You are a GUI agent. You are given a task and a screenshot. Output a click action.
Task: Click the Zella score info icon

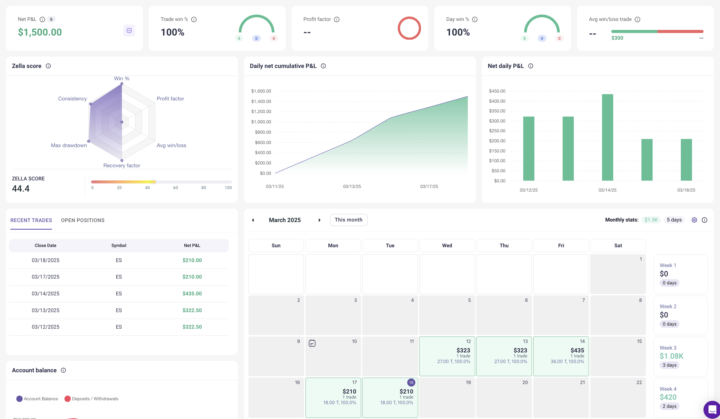pos(48,66)
